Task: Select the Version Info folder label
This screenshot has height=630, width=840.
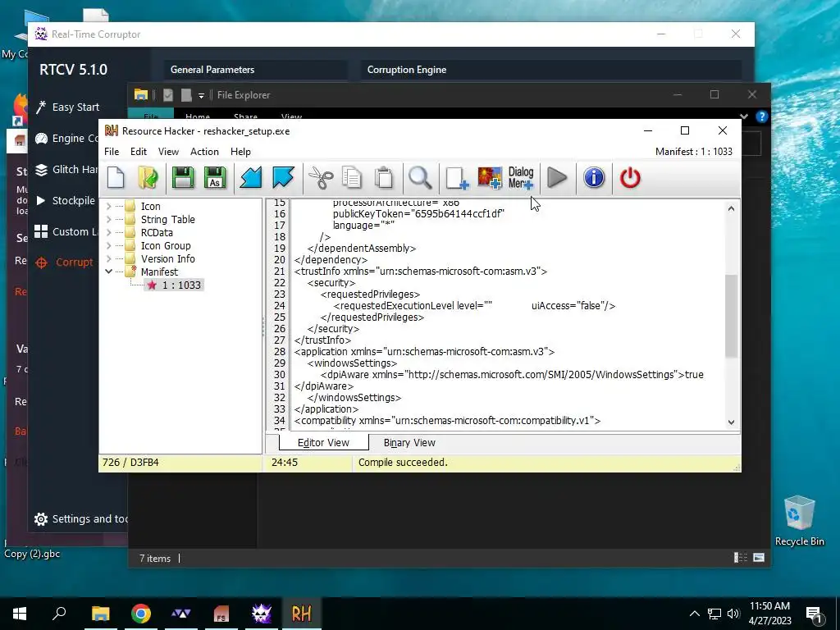Action: click(x=167, y=258)
